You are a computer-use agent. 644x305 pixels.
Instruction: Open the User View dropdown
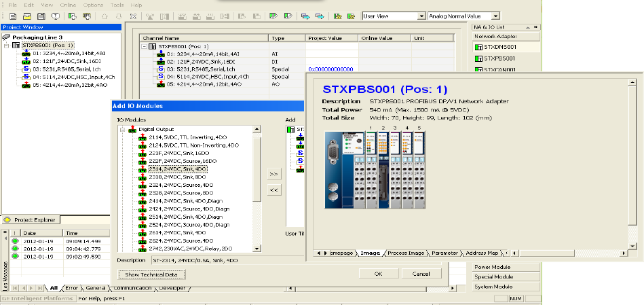pyautogui.click(x=422, y=16)
